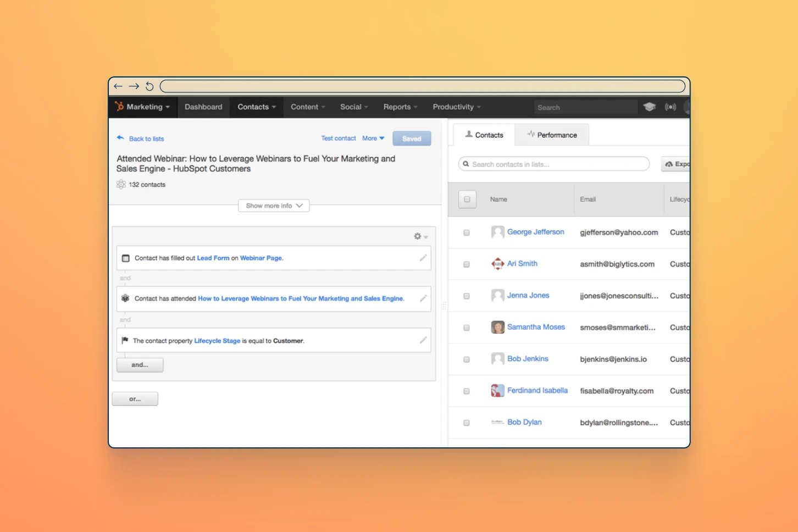This screenshot has height=532, width=798.
Task: Open the Lead Form link
Action: click(x=213, y=258)
